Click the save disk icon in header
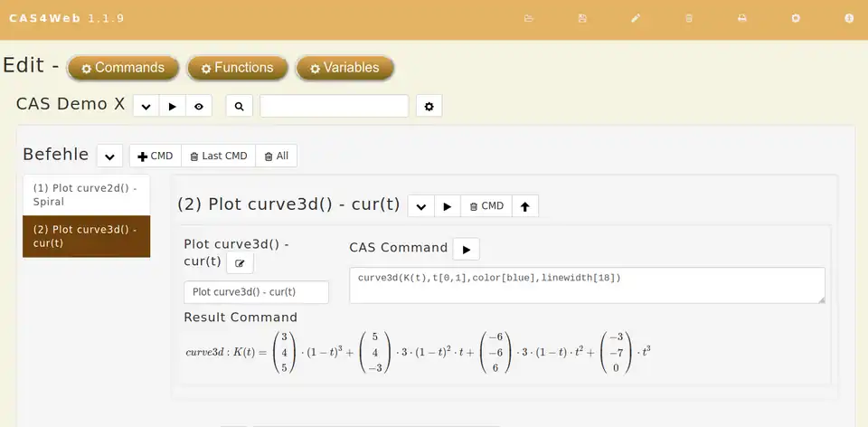The image size is (868, 427). [582, 18]
